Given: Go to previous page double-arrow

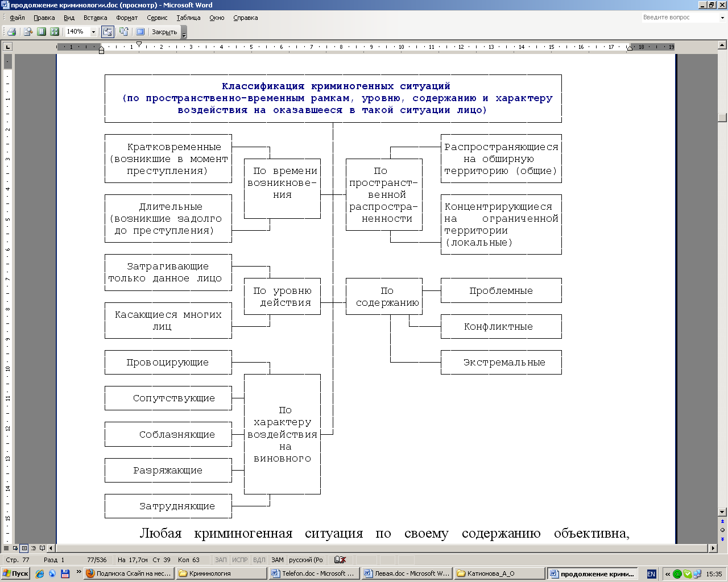Looking at the screenshot, I should coord(722,521).
